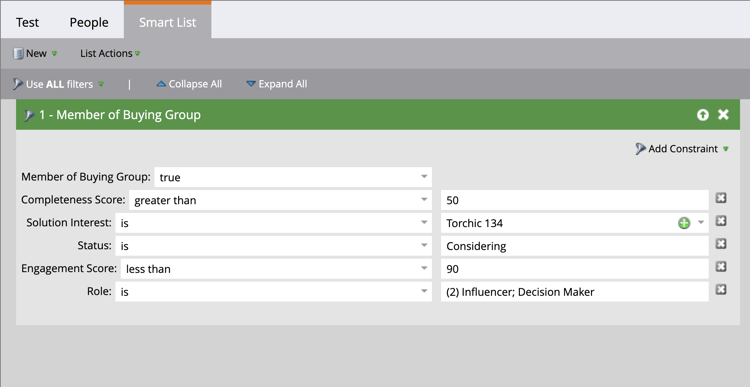Open the Add Constraint dropdown
This screenshot has height=387, width=750.
point(682,149)
